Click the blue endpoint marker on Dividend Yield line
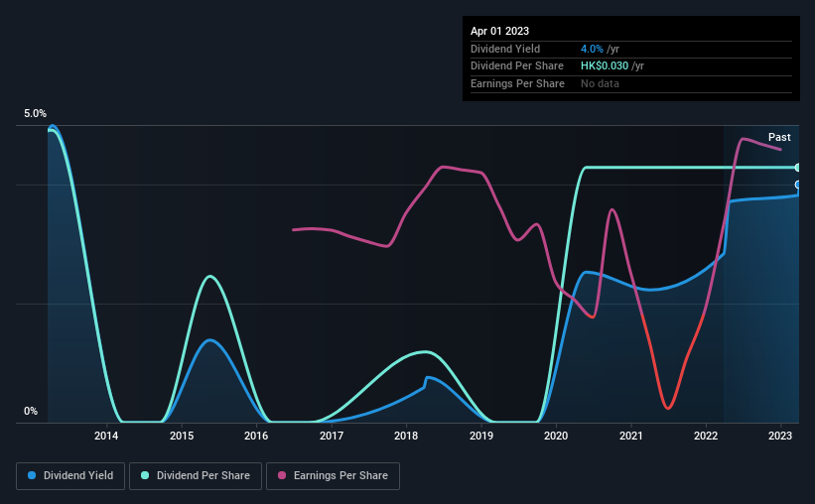815x504 pixels. pos(798,185)
